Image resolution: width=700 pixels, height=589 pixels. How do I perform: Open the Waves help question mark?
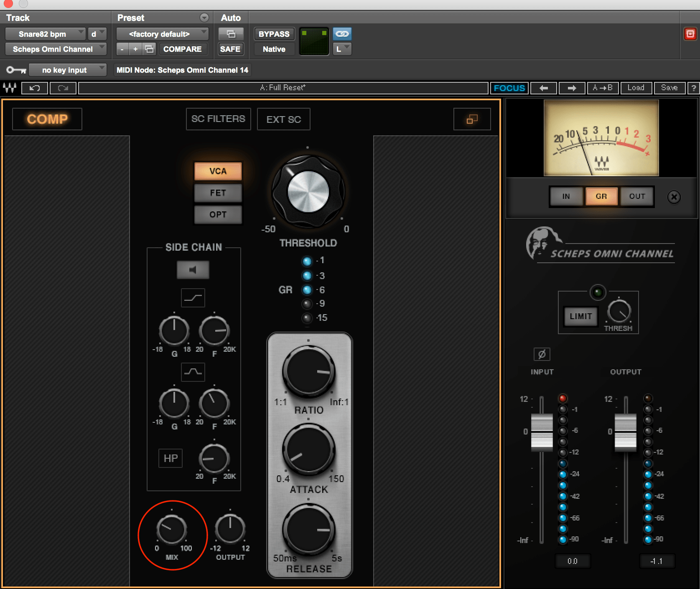694,88
